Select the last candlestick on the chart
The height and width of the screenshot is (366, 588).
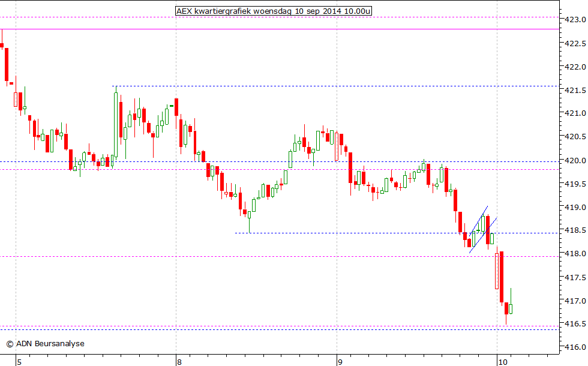509,309
